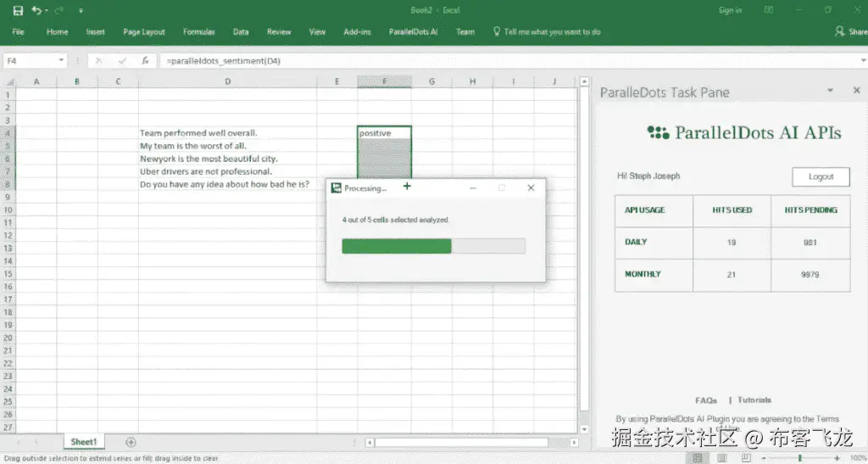Image resolution: width=868 pixels, height=464 pixels.
Task: Open the Review tab
Action: pyautogui.click(x=279, y=32)
